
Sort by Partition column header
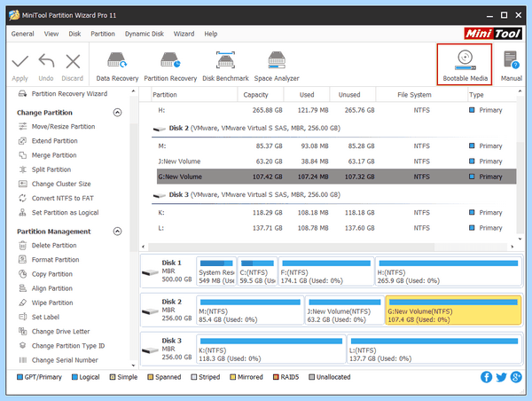coord(194,95)
